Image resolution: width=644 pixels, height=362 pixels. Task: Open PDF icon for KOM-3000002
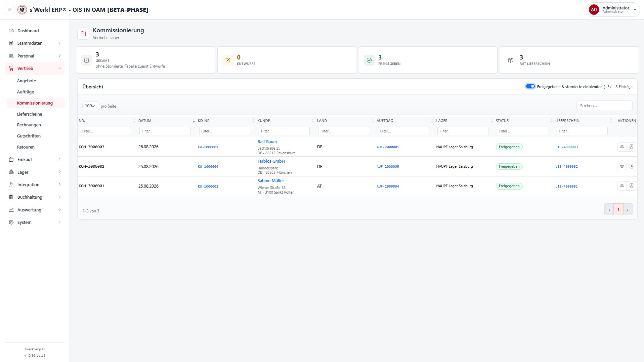click(632, 166)
